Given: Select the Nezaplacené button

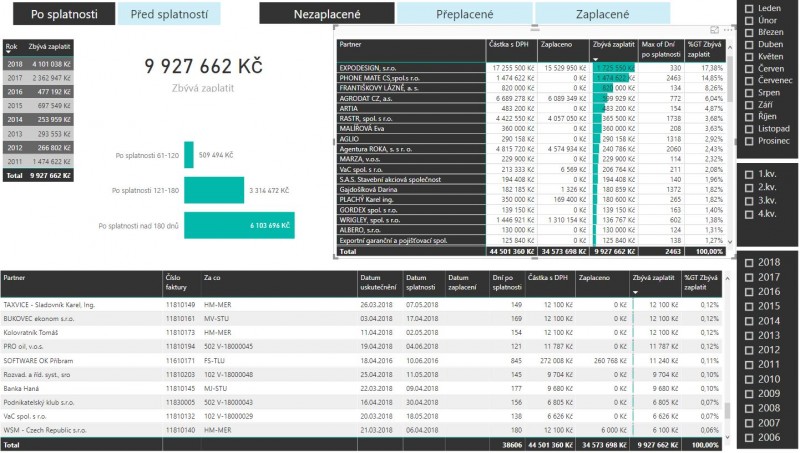Looking at the screenshot, I should 326,15.
